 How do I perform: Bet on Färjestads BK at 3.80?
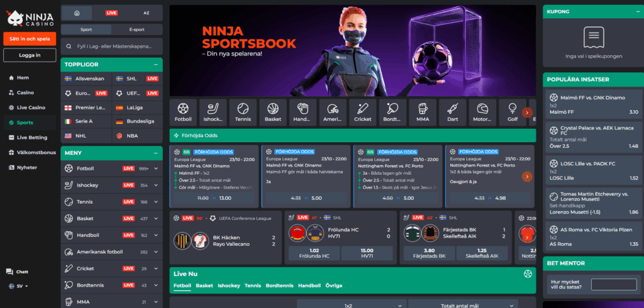[429, 253]
